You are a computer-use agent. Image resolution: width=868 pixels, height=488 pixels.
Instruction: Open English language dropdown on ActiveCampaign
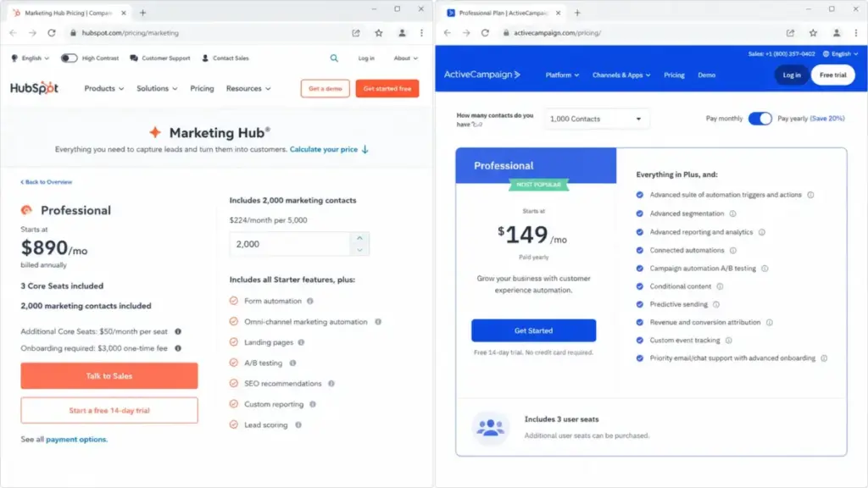pyautogui.click(x=840, y=53)
